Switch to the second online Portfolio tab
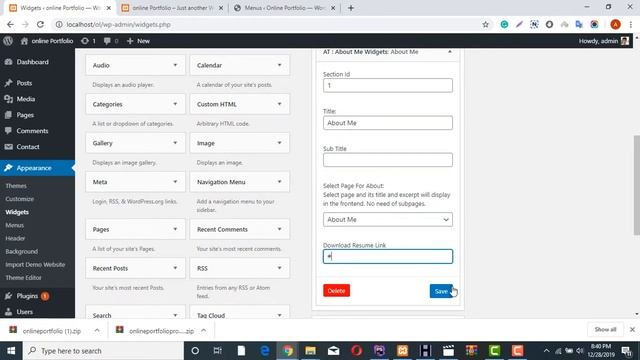The width and height of the screenshot is (640, 360). pyautogui.click(x=172, y=8)
